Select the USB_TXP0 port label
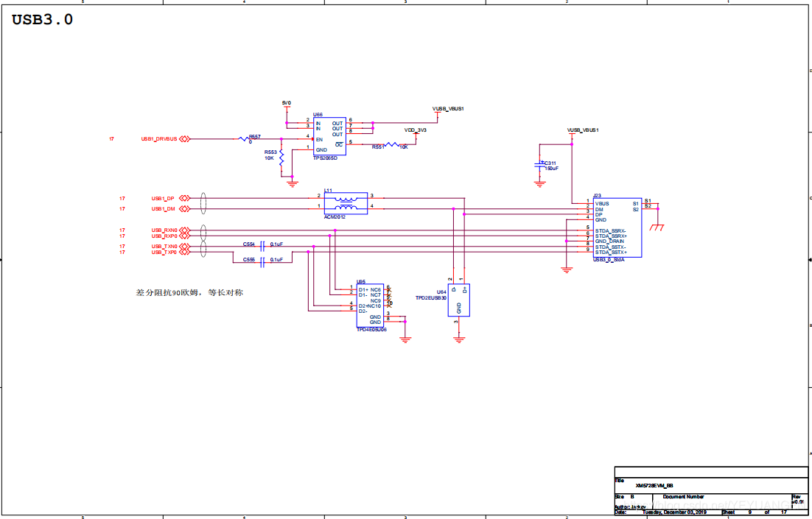The height and width of the screenshot is (519, 812). 164,253
